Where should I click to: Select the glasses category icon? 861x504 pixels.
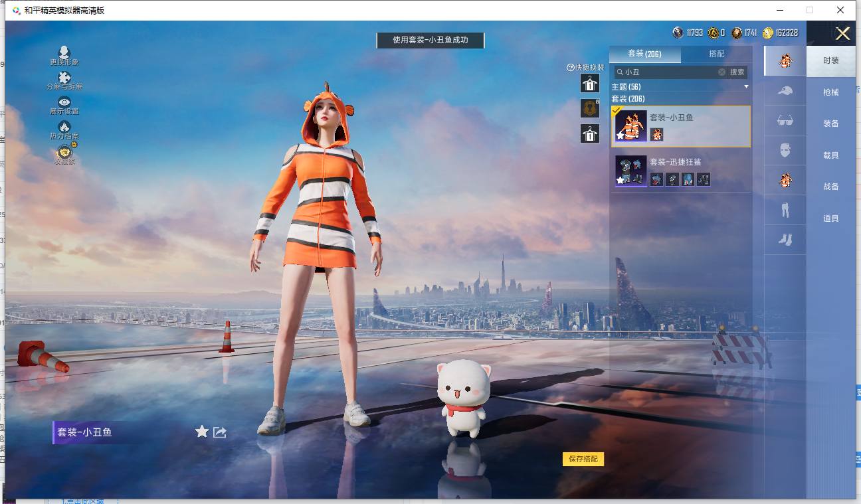(785, 120)
